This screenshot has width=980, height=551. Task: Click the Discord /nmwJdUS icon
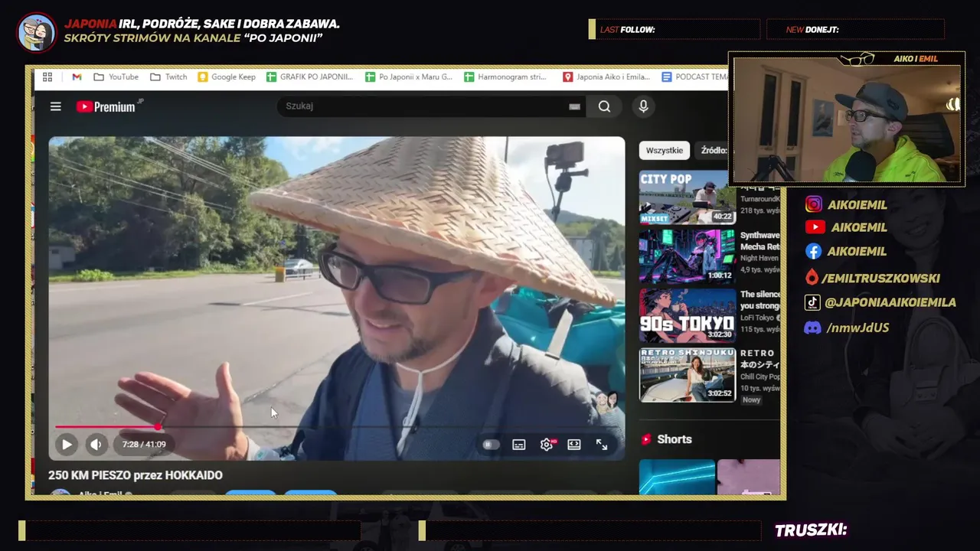point(813,328)
